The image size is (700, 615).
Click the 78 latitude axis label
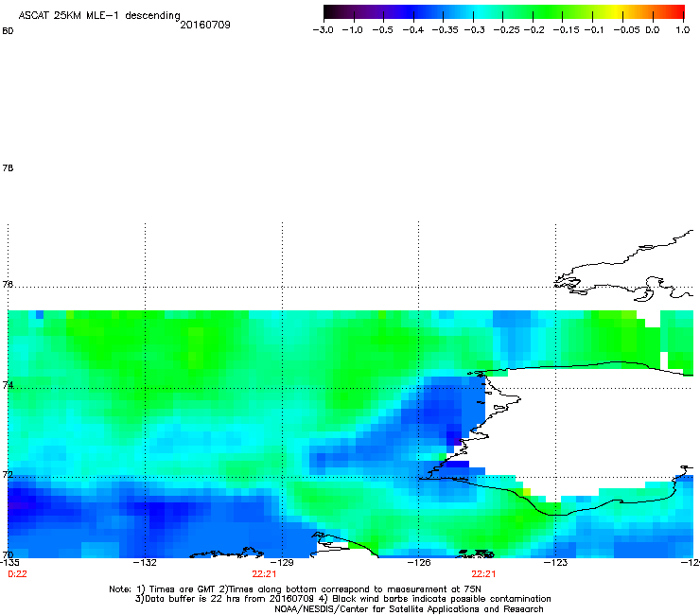(x=8, y=167)
